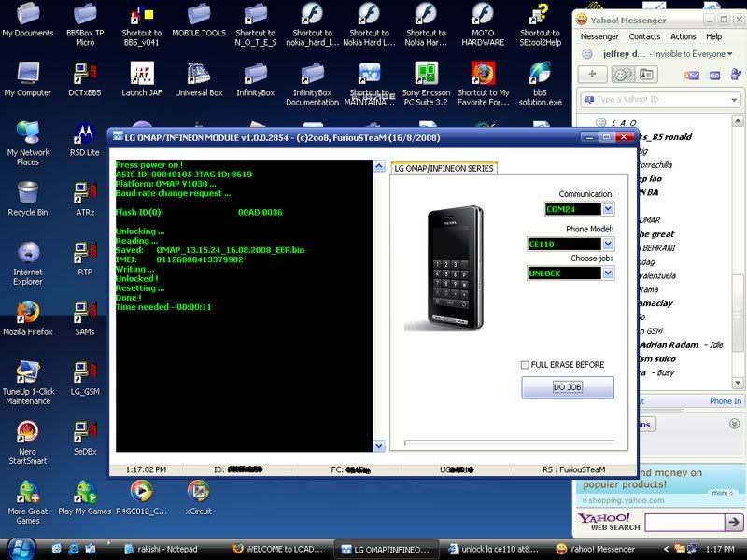
Task: Click the 'Time needed - 00:00:11' log line
Action: (163, 307)
